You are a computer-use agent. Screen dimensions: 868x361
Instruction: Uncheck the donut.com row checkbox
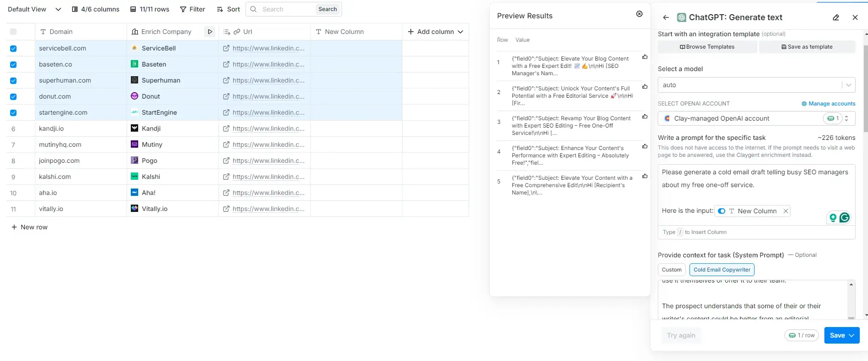(x=13, y=97)
